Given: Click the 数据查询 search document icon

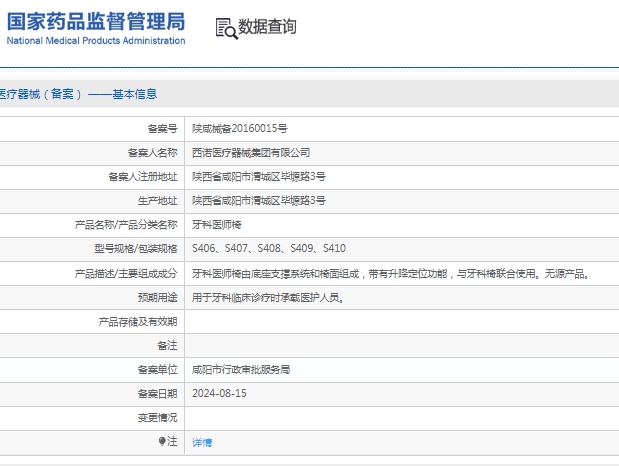Looking at the screenshot, I should click(226, 28).
